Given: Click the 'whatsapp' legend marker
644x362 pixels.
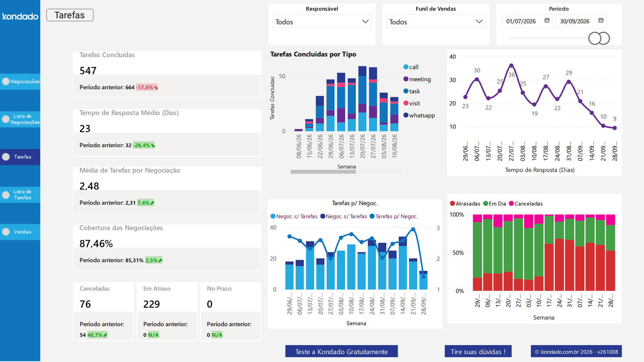Looking at the screenshot, I should coord(406,115).
